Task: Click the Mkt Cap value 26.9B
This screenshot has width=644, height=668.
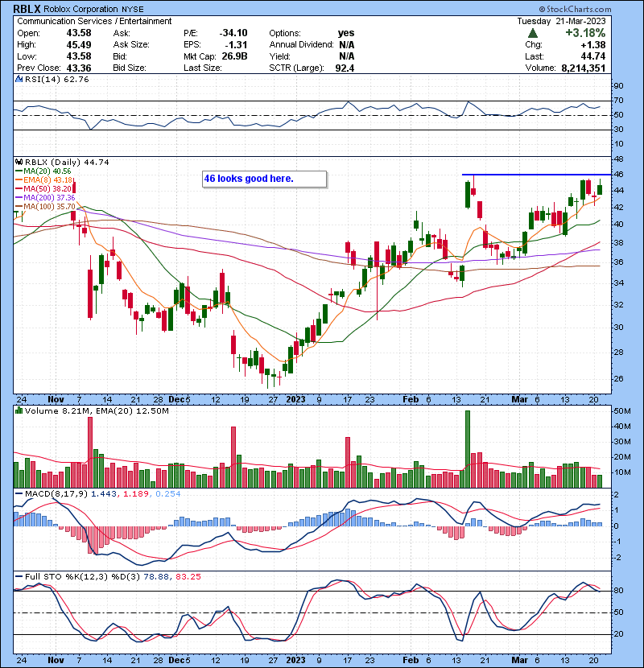Action: coord(234,56)
